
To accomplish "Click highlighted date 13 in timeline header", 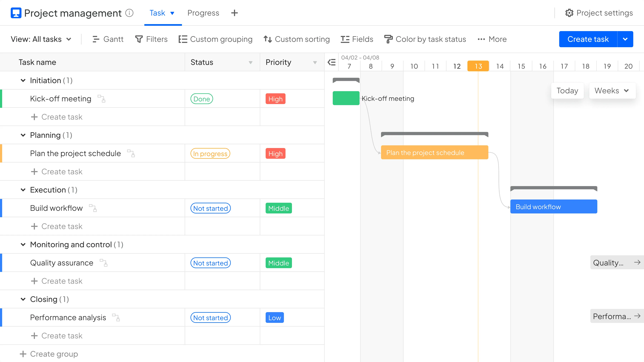I will [x=478, y=66].
